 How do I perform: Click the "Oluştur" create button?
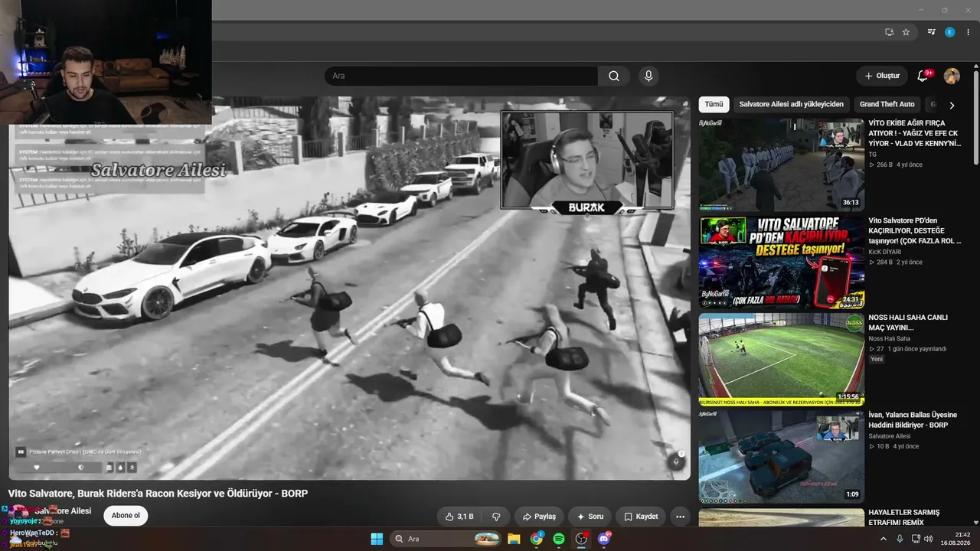point(882,76)
